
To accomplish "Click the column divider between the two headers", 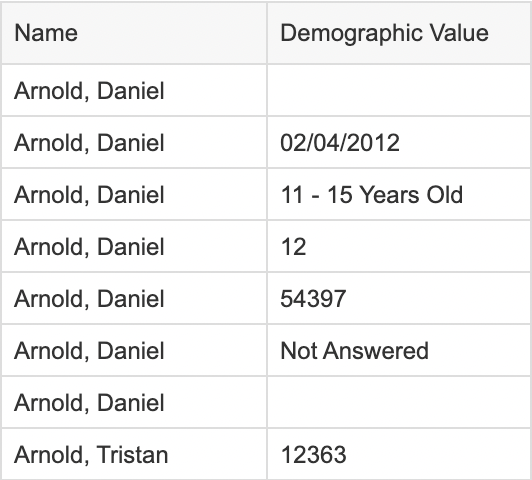I will pyautogui.click(x=267, y=33).
